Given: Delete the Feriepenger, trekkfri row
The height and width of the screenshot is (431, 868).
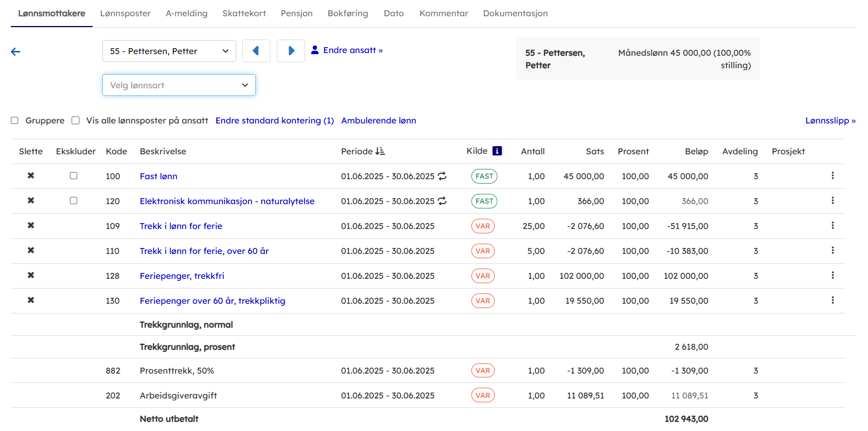Looking at the screenshot, I should click(31, 276).
